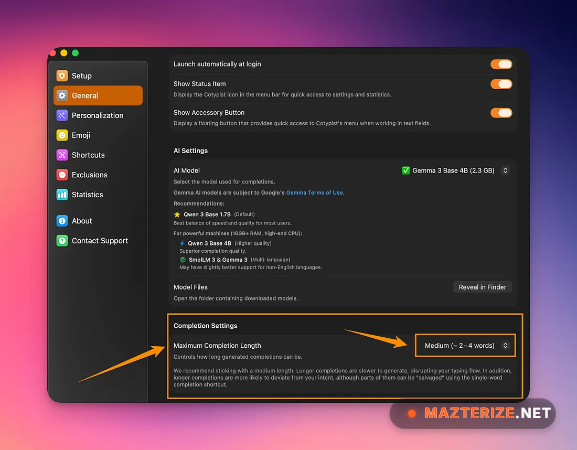Click the Qwen 3 Base 4B recommendation text
The image size is (577, 450).
click(209, 243)
